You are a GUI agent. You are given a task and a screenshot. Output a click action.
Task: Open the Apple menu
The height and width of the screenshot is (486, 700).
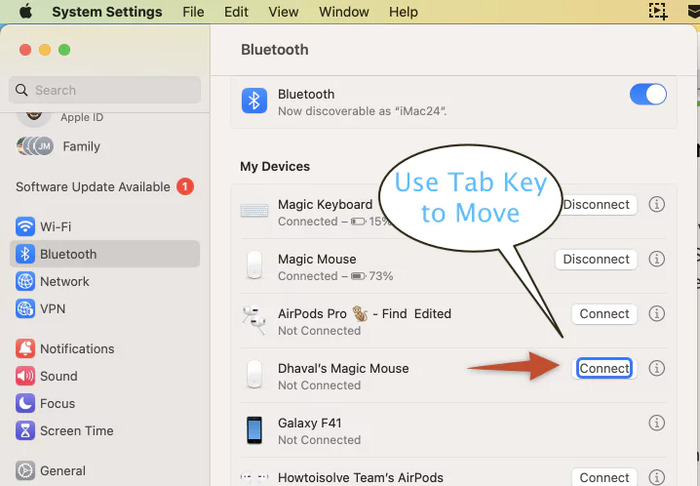(x=26, y=11)
